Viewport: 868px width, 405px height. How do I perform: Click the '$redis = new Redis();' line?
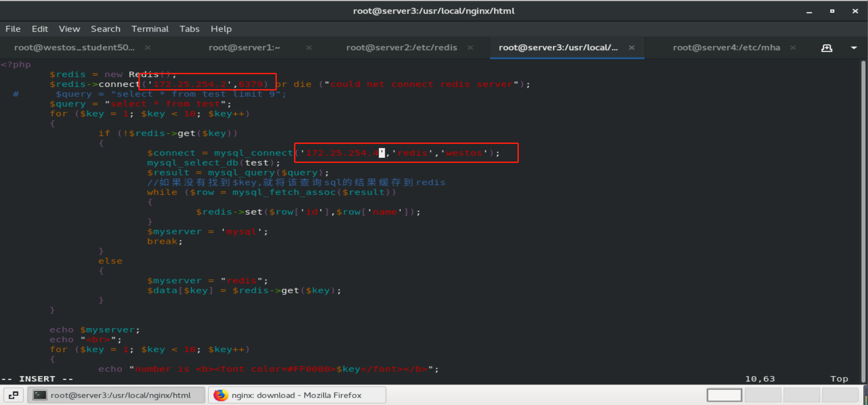tap(113, 74)
